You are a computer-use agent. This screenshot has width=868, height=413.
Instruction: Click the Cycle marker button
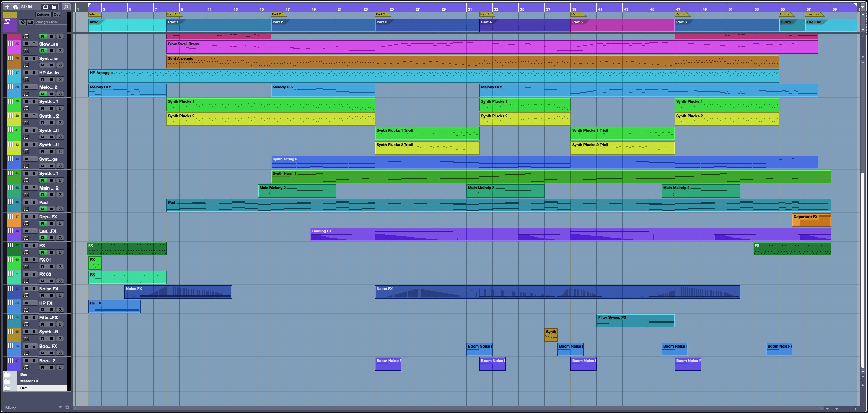(56, 14)
